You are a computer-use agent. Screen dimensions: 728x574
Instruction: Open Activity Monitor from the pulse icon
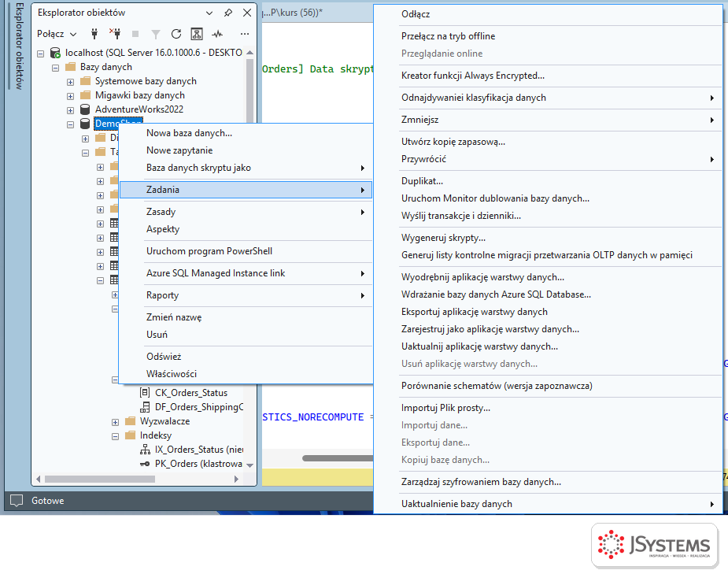point(217,34)
